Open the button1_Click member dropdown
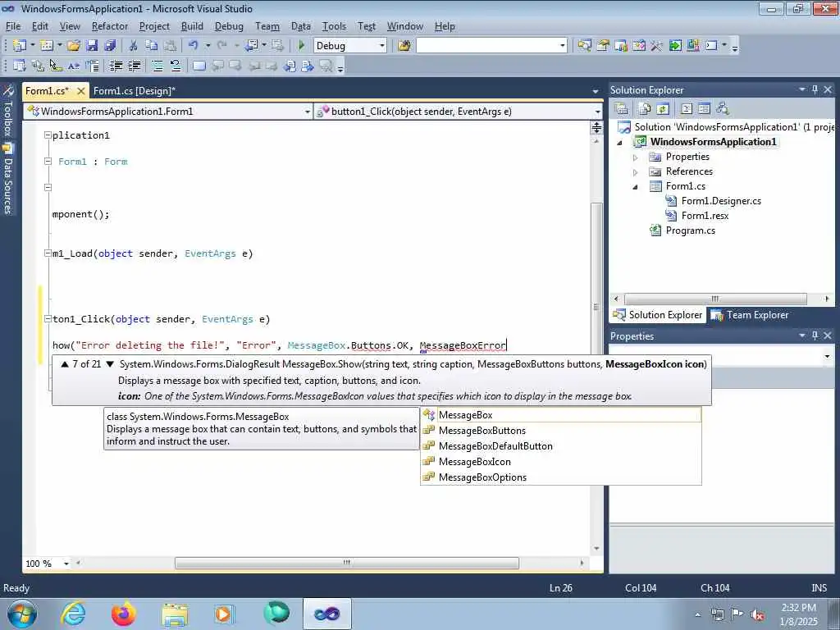This screenshot has width=840, height=630. [597, 112]
